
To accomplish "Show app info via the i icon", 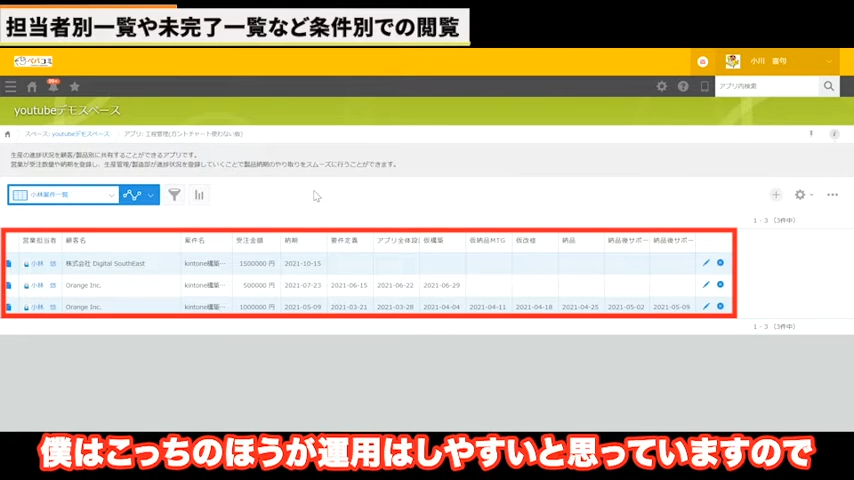I will (834, 134).
